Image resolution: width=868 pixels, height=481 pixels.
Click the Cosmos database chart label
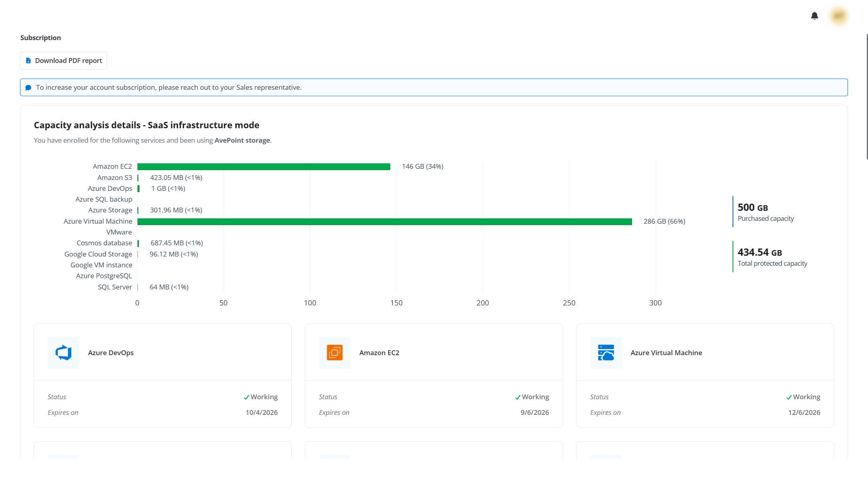pos(104,243)
